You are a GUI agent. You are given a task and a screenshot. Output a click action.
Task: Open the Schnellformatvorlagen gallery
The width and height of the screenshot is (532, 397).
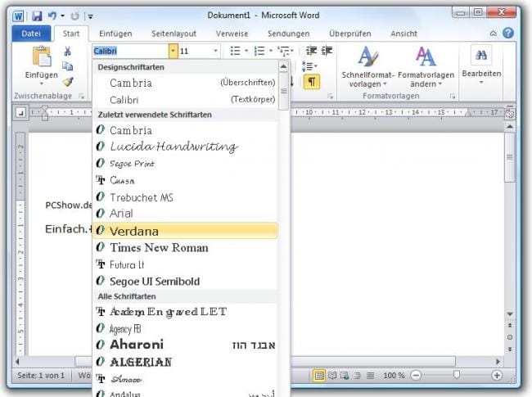tap(367, 67)
